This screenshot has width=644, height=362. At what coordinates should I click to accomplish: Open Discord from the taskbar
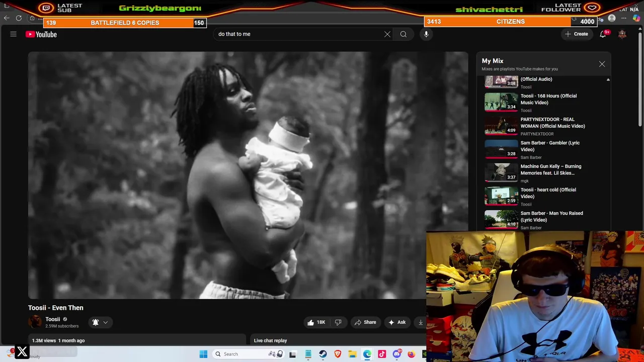pyautogui.click(x=397, y=354)
